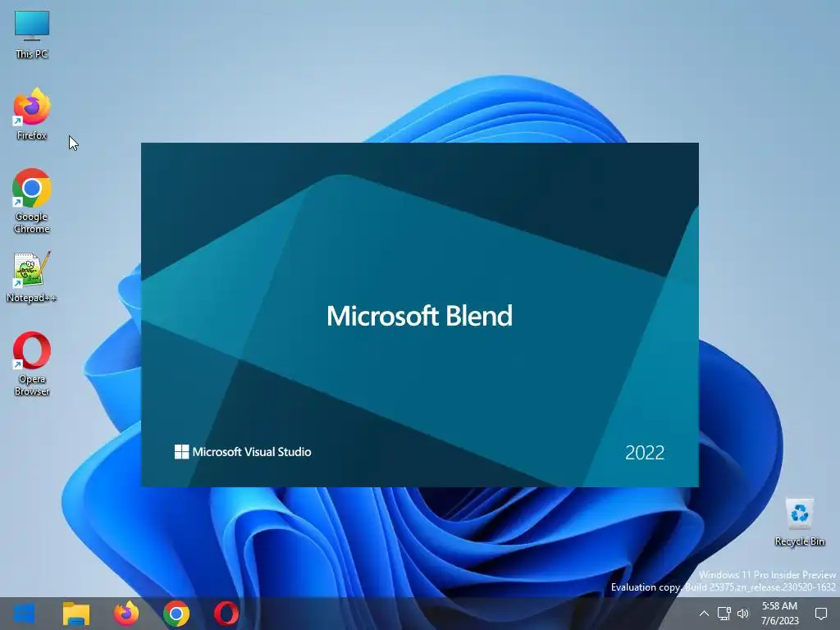Show hidden tray icons chevron
Image resolution: width=840 pixels, height=630 pixels.
click(x=705, y=614)
